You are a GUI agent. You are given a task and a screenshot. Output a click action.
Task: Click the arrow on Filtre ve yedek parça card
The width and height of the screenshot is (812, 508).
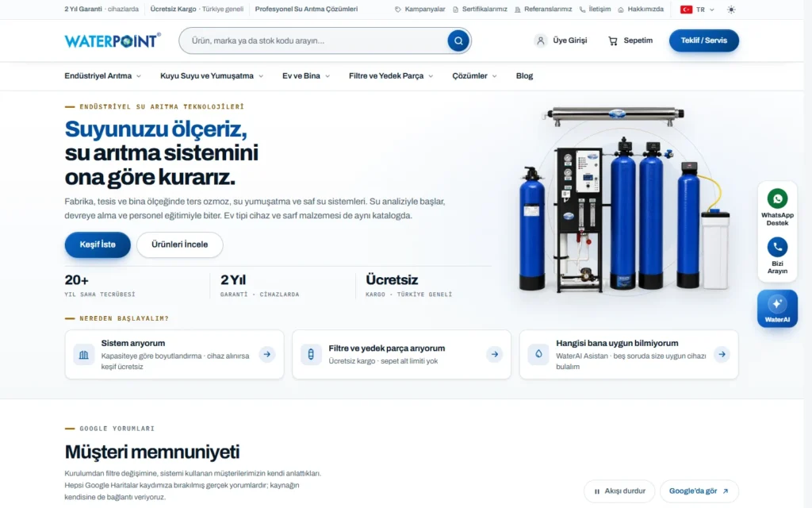(495, 355)
